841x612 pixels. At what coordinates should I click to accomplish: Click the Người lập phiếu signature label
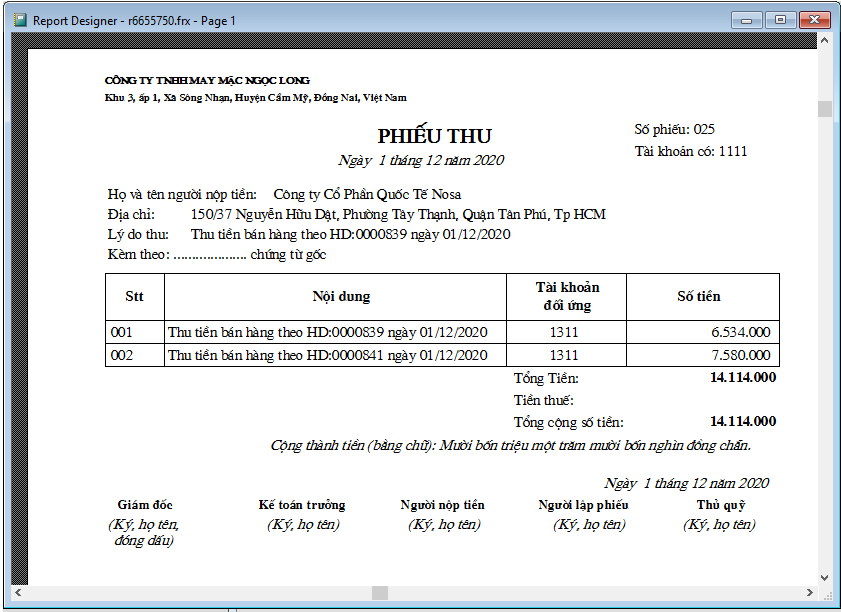pos(584,505)
